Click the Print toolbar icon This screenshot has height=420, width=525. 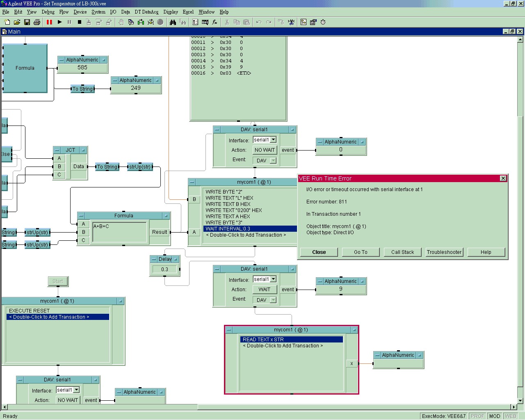(x=37, y=22)
